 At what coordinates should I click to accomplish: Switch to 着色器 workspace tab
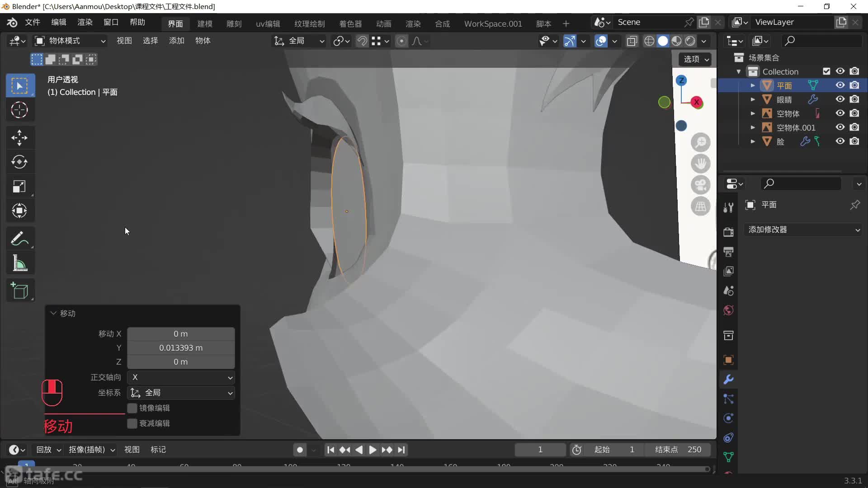[350, 23]
